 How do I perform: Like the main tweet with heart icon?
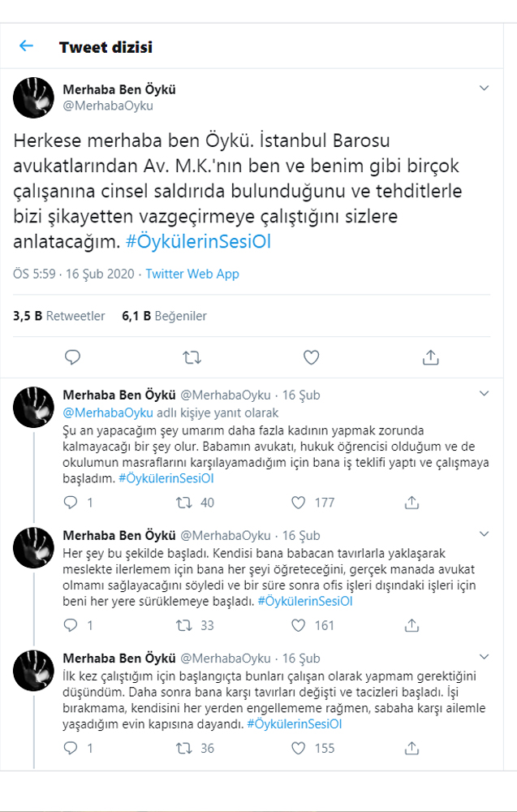(311, 357)
